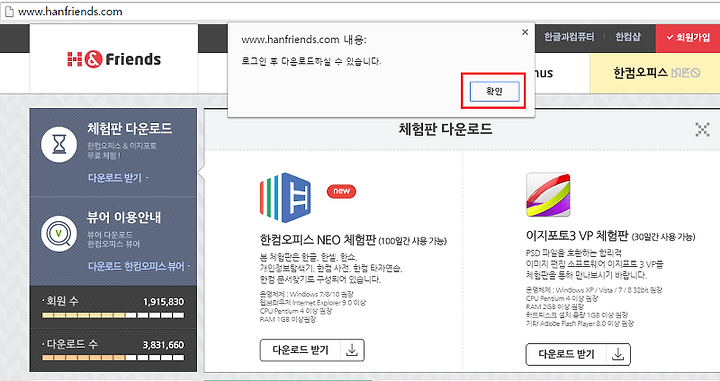Click the alert message 로그인 후 다운로드하실 수 있습니다
The height and width of the screenshot is (381, 720).
(x=311, y=61)
